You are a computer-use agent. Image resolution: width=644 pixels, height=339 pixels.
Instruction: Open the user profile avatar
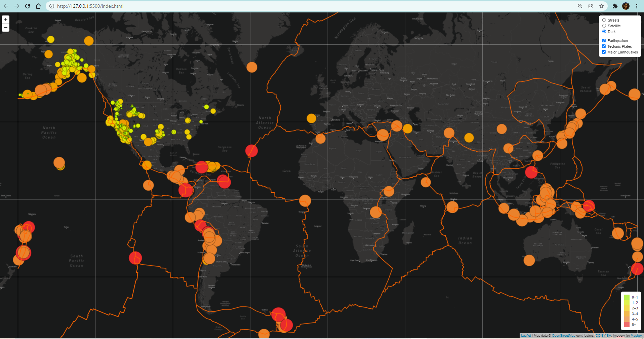coord(626,6)
